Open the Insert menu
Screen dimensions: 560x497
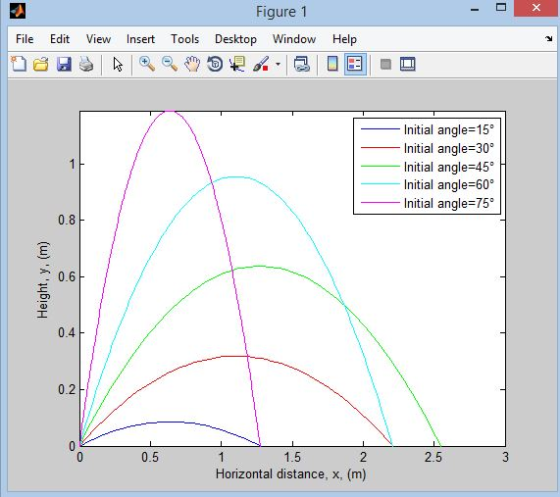pyautogui.click(x=140, y=39)
